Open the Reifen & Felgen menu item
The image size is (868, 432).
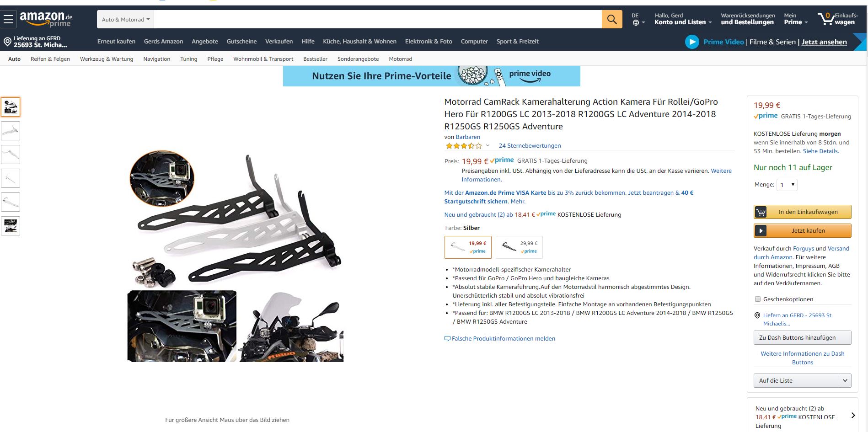50,59
